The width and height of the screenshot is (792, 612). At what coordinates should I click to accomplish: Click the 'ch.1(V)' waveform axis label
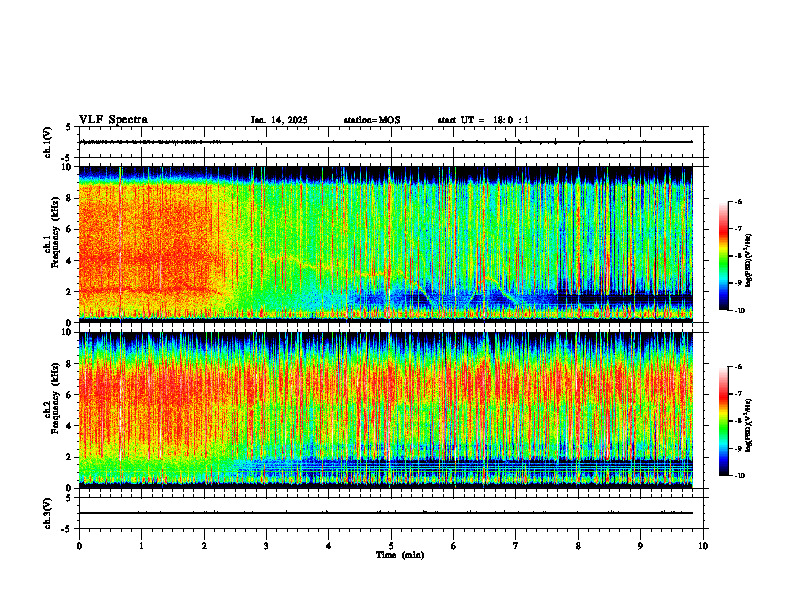click(x=47, y=142)
